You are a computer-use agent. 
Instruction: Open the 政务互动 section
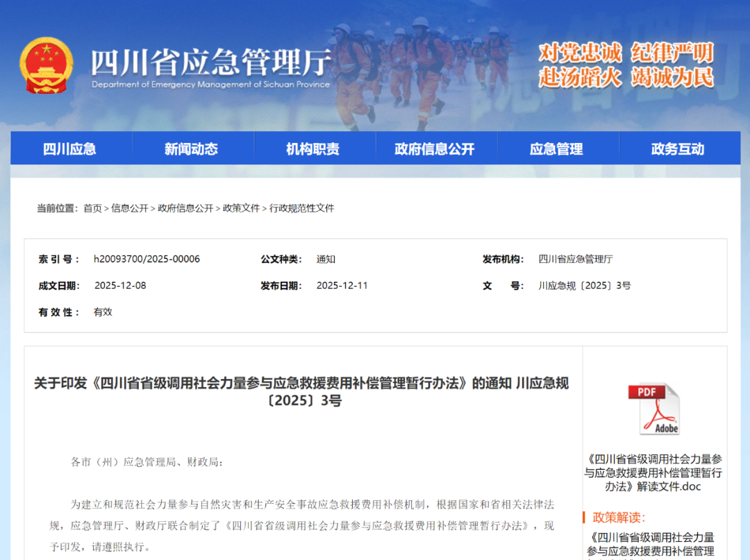[x=677, y=148]
